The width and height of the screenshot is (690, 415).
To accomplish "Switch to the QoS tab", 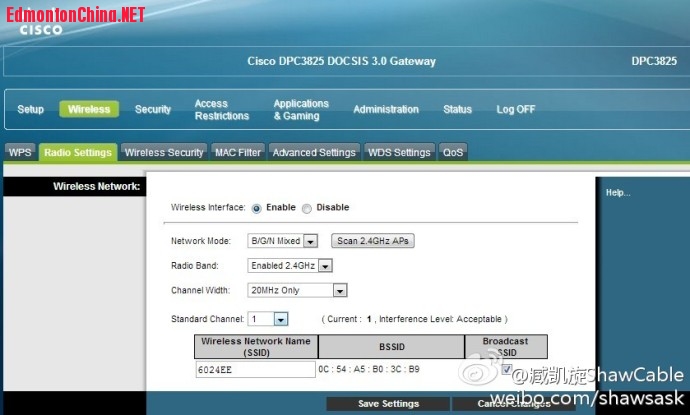I will 453,152.
